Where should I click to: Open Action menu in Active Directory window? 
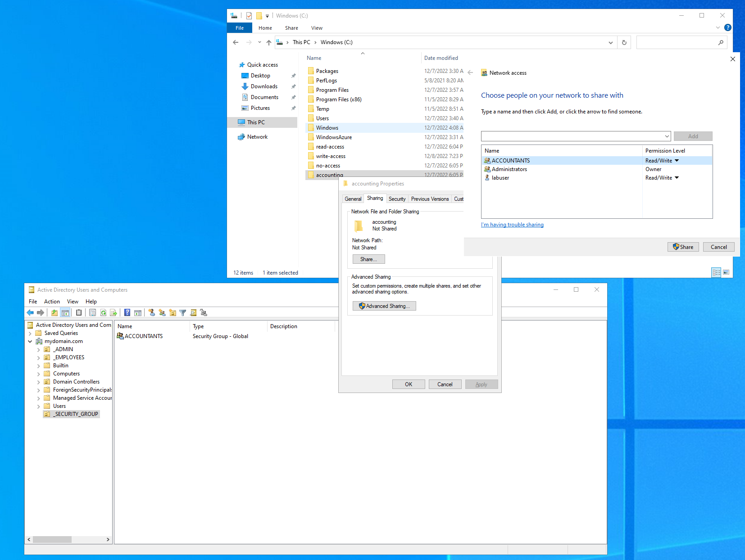pos(52,302)
